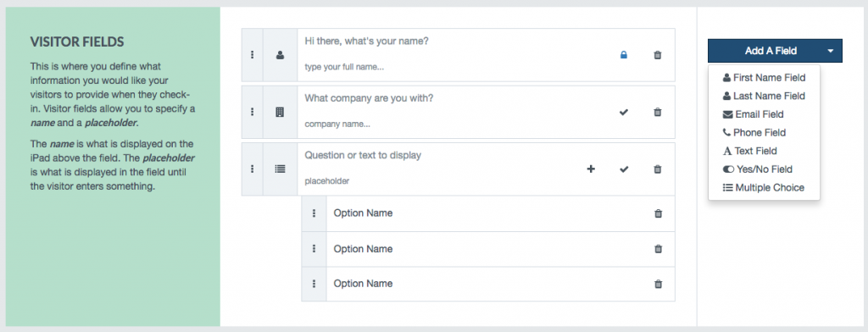Toggle the checkmark on the company field
This screenshot has height=332, width=868.
(624, 112)
